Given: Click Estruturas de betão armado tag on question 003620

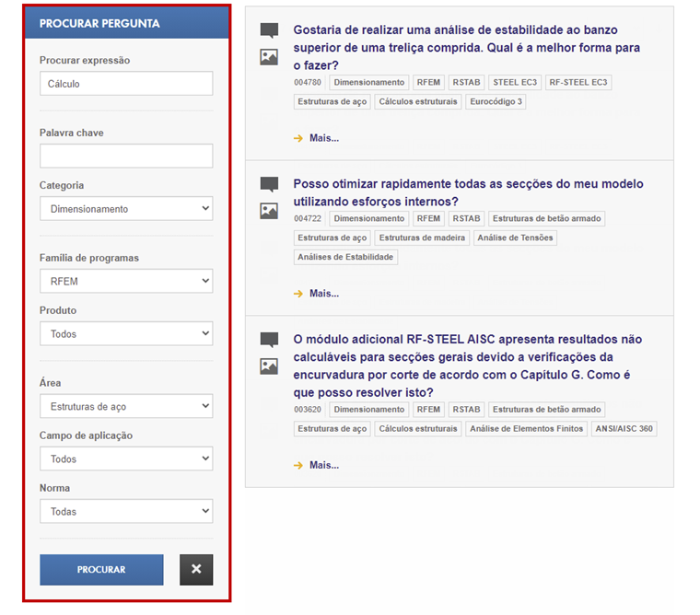Looking at the screenshot, I should [547, 410].
